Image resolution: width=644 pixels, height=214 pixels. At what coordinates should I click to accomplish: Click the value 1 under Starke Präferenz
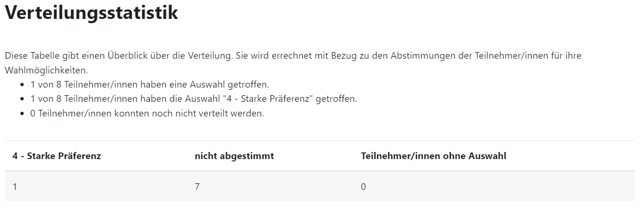(15, 187)
